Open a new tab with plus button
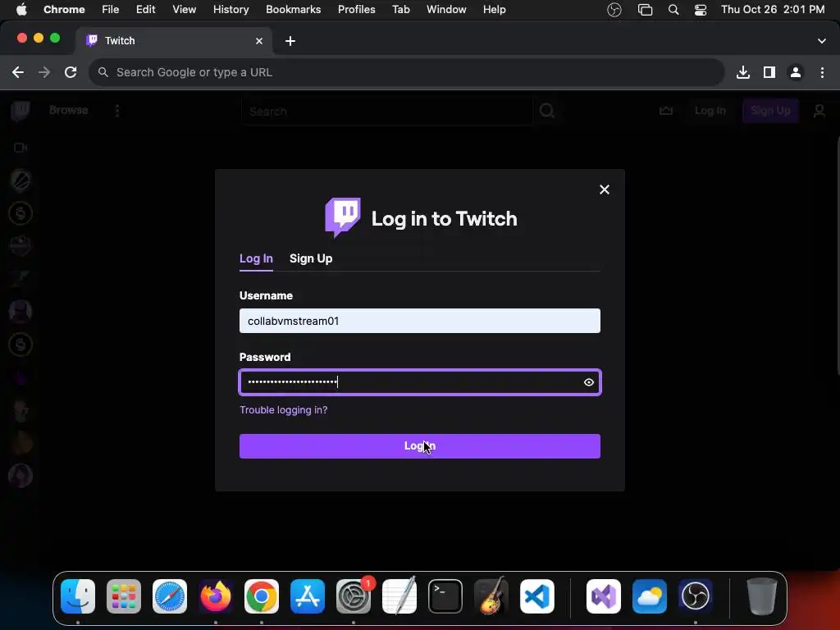This screenshot has width=840, height=630. (x=290, y=41)
